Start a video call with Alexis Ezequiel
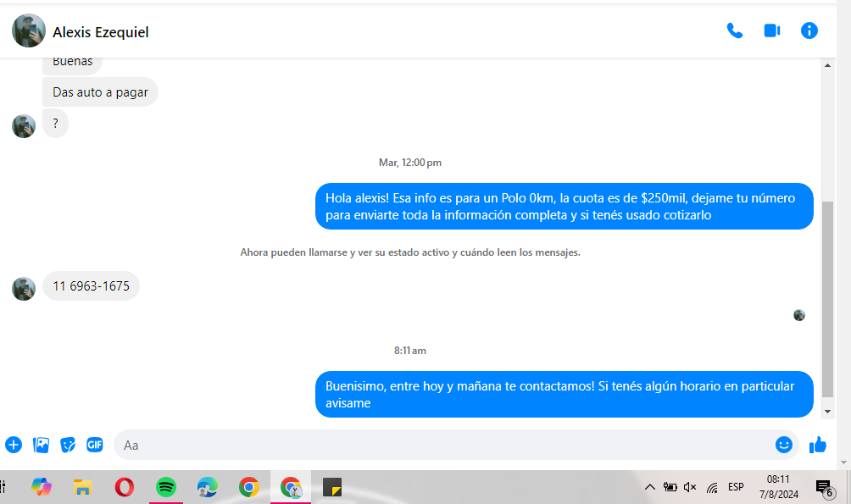This screenshot has height=504, width=851. pos(772,31)
